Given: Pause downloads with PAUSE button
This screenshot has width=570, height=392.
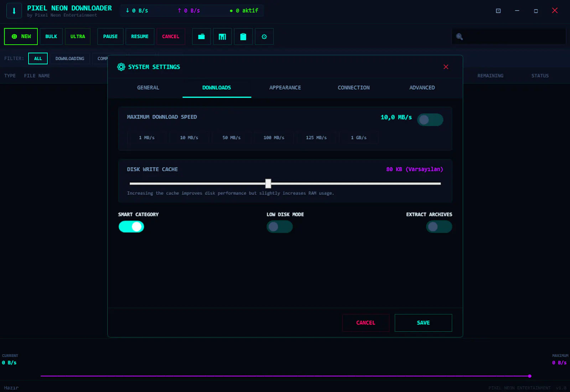Looking at the screenshot, I should tap(110, 37).
